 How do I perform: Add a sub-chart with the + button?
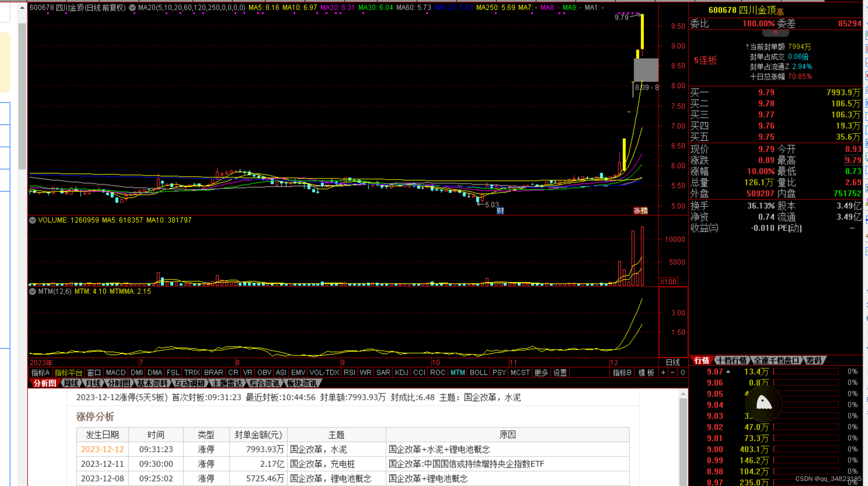tap(663, 373)
